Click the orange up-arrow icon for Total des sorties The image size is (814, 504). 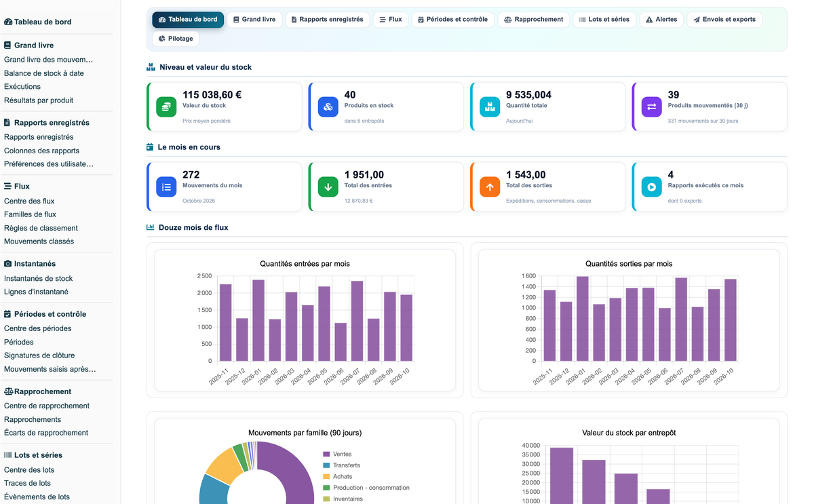pyautogui.click(x=490, y=187)
